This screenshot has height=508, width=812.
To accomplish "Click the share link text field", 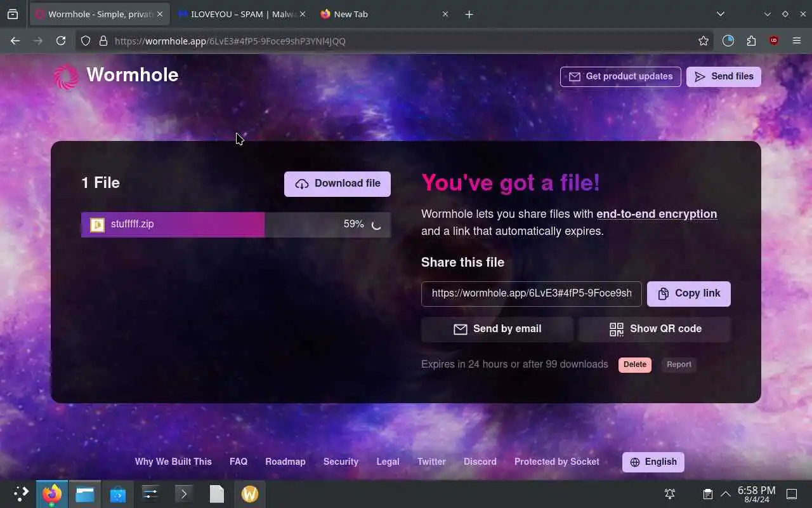I will pos(532,293).
